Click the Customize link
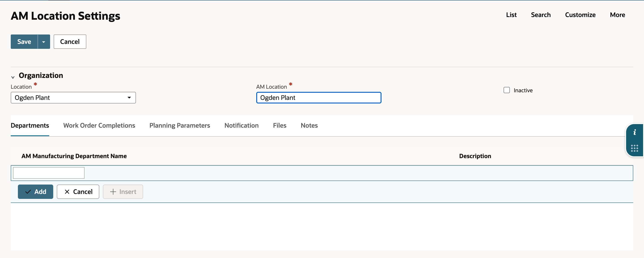The image size is (644, 258). pos(580,15)
